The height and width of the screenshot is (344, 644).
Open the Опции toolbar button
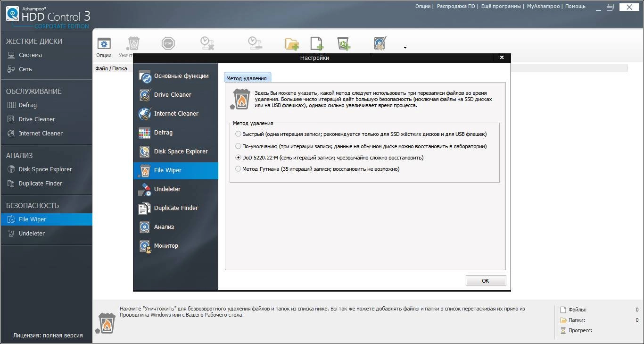click(x=104, y=47)
